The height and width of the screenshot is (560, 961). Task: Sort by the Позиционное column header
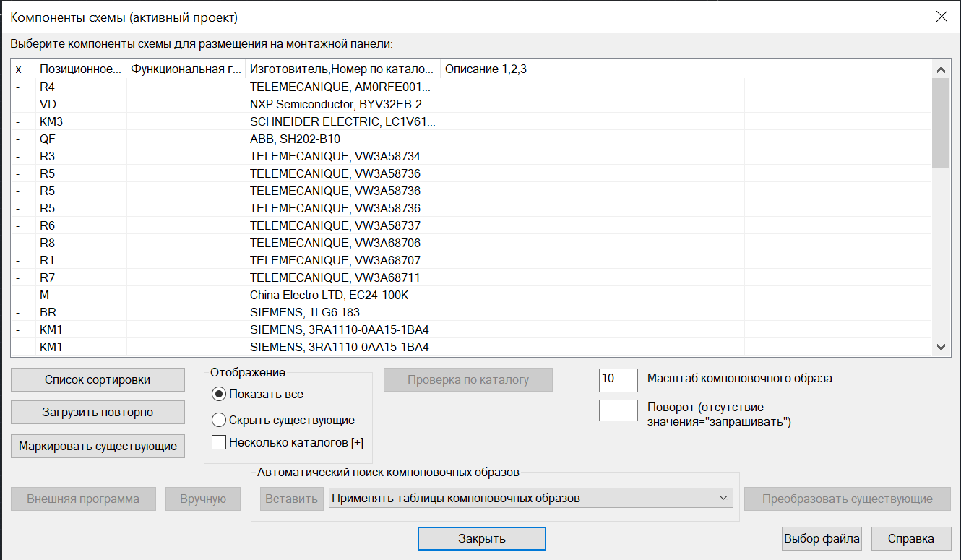pyautogui.click(x=80, y=69)
